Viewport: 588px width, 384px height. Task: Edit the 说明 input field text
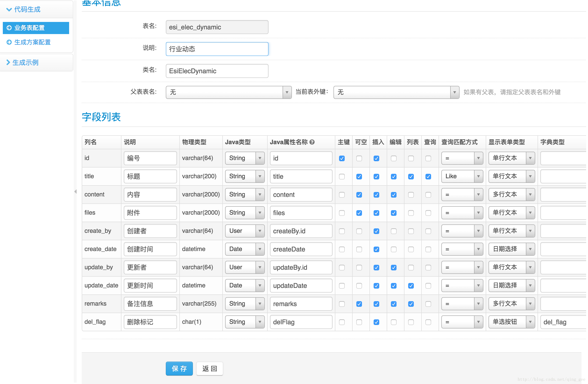click(216, 49)
